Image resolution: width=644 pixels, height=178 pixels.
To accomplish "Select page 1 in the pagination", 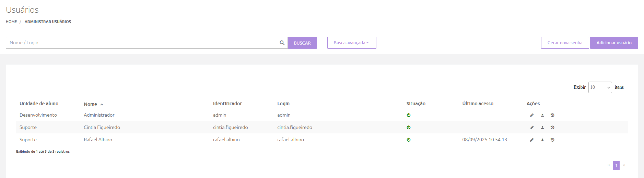I will tap(616, 165).
